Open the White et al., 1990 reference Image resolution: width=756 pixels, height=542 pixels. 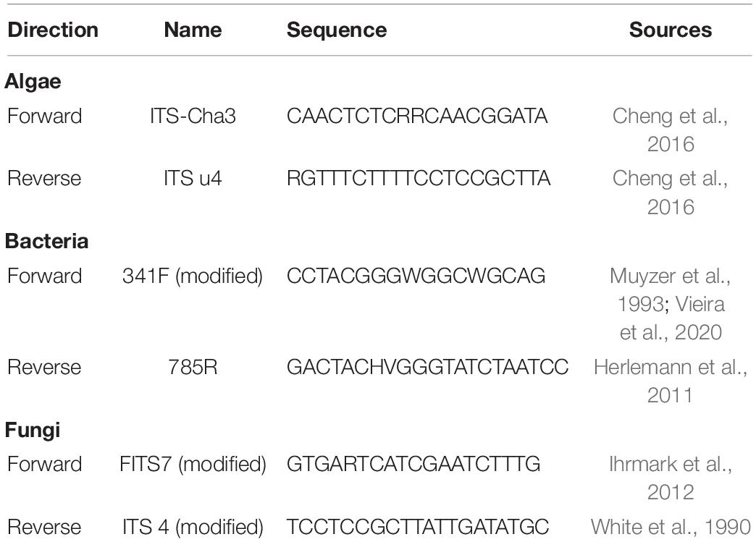pyautogui.click(x=670, y=527)
